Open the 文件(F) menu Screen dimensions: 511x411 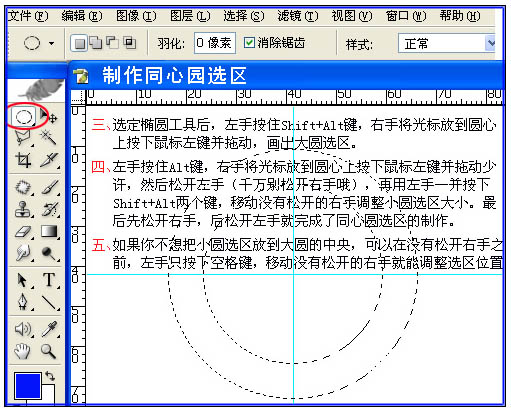[x=28, y=16]
